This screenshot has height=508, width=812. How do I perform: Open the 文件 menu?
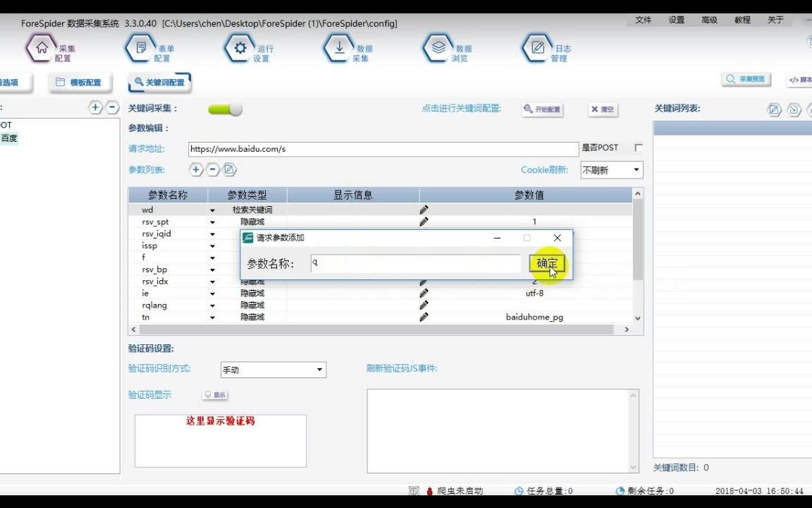[642, 20]
